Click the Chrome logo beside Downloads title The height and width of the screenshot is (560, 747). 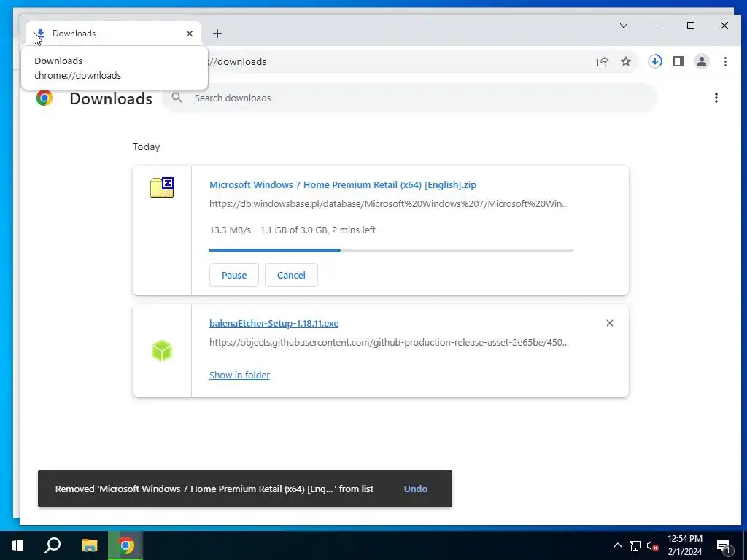click(x=44, y=98)
